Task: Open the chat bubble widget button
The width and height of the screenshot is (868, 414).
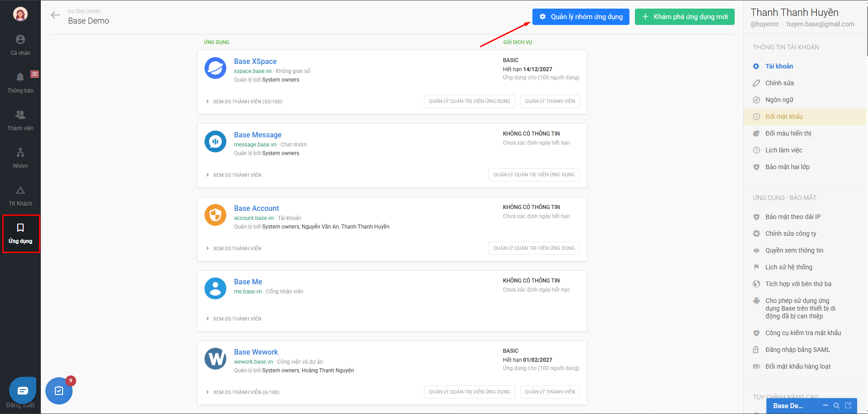Action: point(23,390)
